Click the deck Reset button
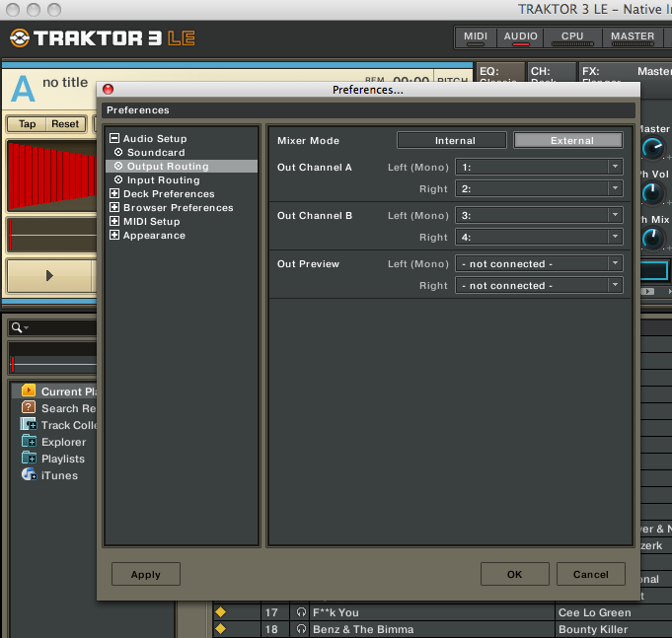Screen dimensions: 672x638 (65, 124)
